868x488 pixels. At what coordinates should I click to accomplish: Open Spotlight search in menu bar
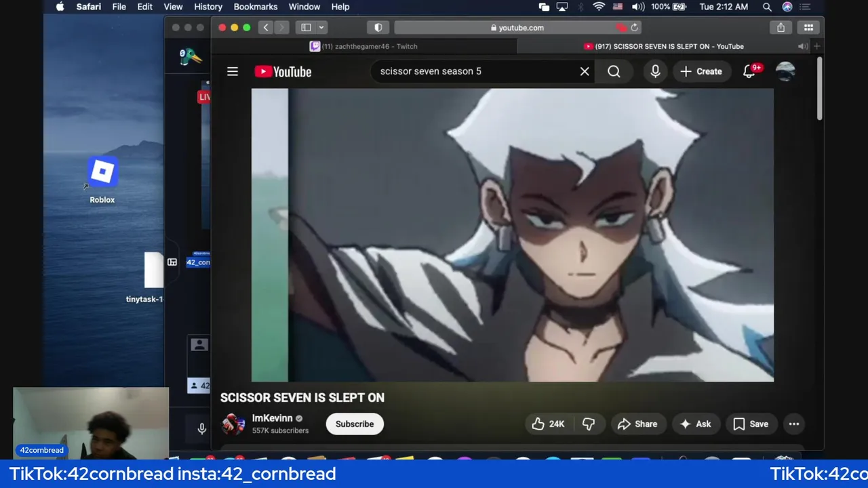click(767, 7)
